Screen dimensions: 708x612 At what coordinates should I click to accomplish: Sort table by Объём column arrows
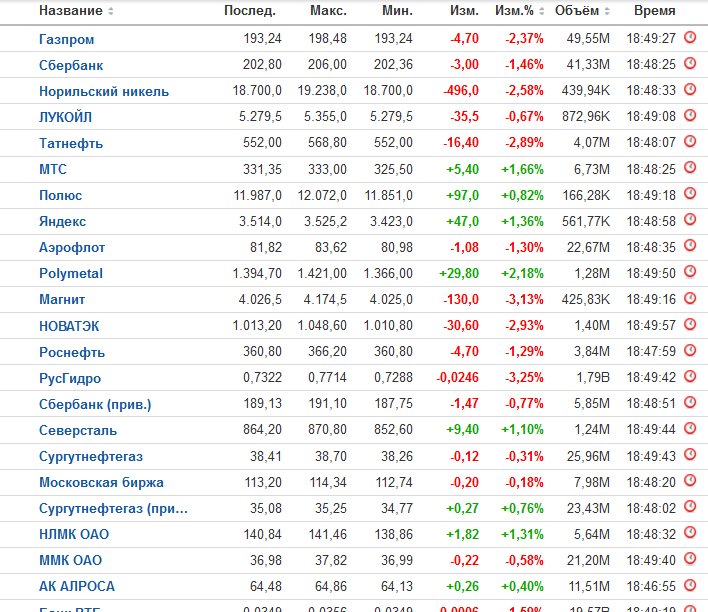[607, 11]
